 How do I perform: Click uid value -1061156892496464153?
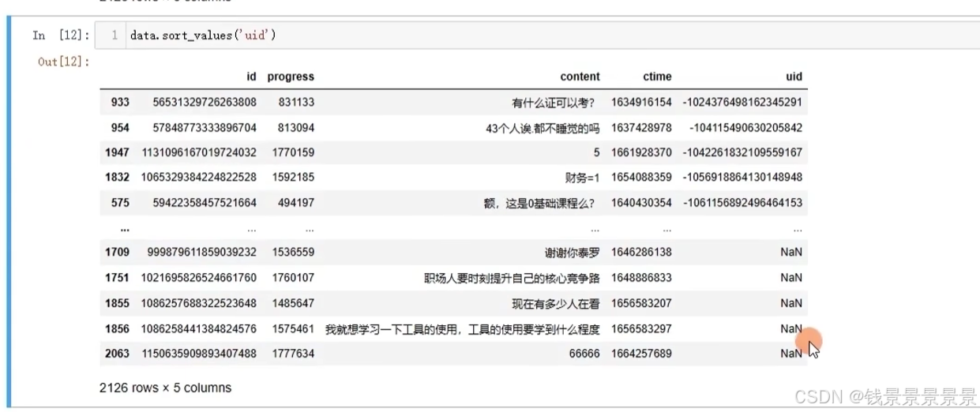point(743,203)
